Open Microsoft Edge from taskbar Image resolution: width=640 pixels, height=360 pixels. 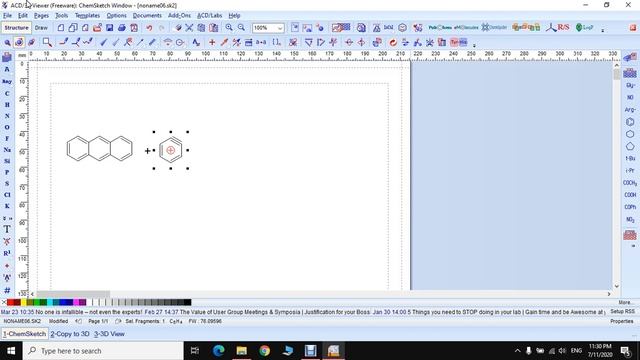tap(219, 351)
